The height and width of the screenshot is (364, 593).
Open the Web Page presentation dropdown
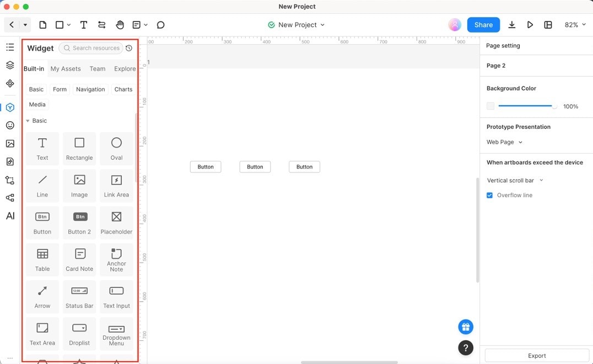tap(504, 142)
